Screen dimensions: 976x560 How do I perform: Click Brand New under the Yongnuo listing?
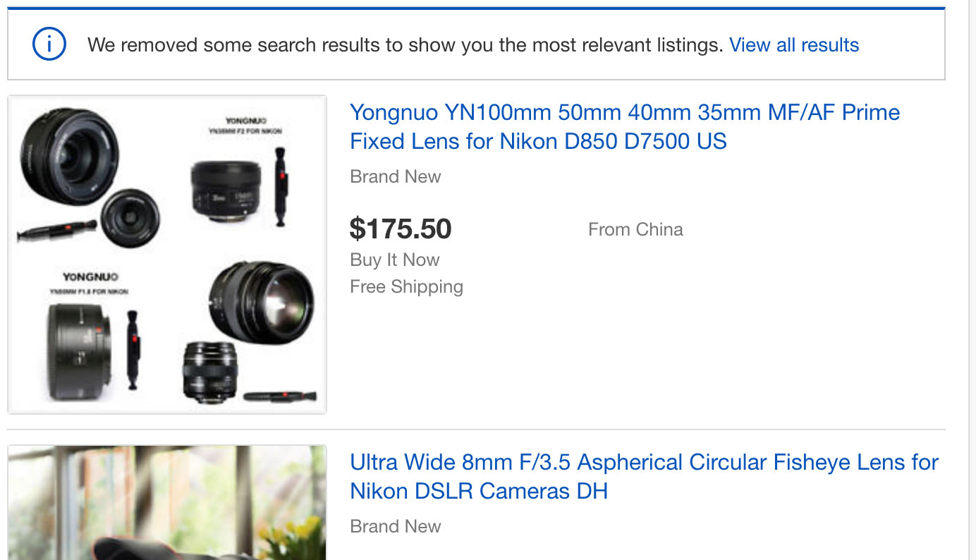pos(396,176)
